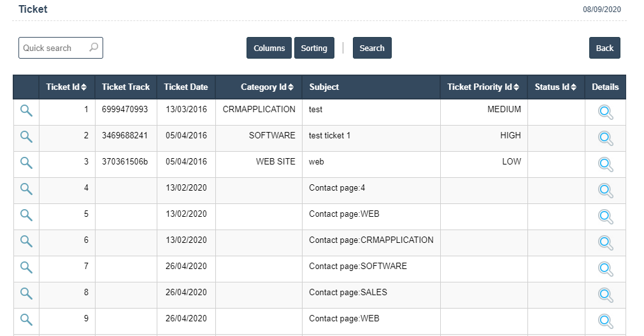This screenshot has height=336, width=644.
Task: Open details icon for ticket 9
Action: pyautogui.click(x=605, y=321)
